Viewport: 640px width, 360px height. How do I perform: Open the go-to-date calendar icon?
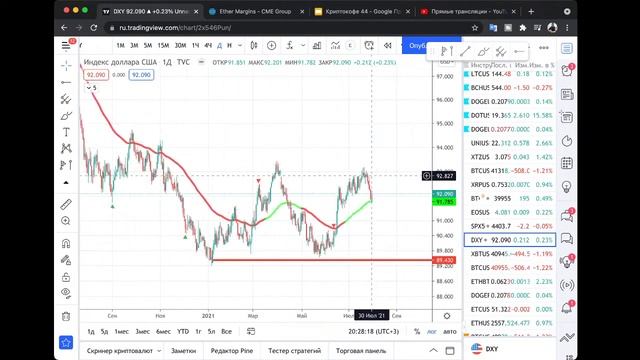click(x=251, y=331)
